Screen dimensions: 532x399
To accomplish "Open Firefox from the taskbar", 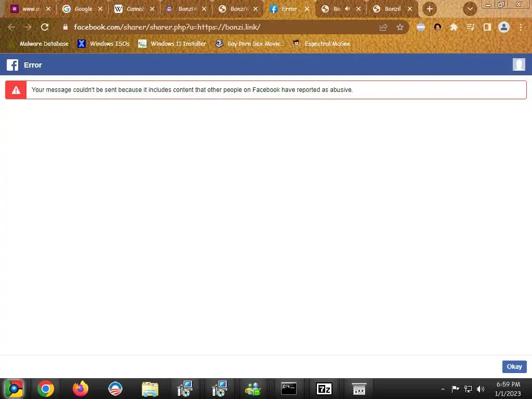I will pyautogui.click(x=81, y=389).
